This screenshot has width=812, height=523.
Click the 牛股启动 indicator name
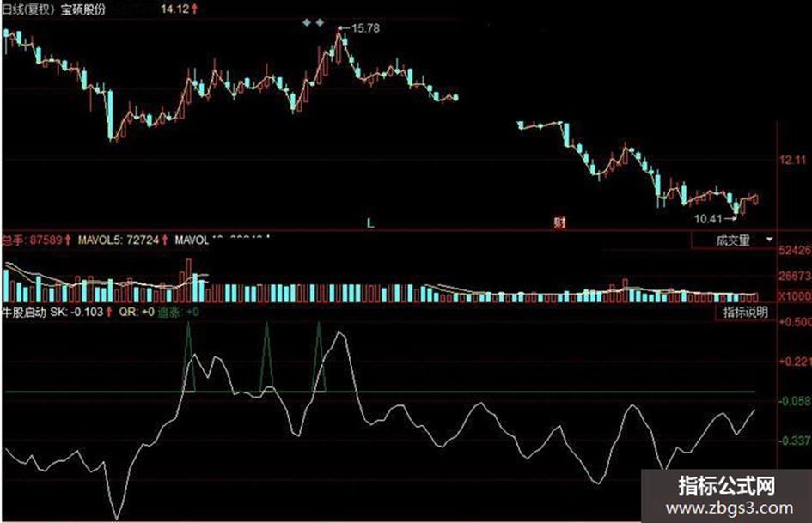pos(24,312)
